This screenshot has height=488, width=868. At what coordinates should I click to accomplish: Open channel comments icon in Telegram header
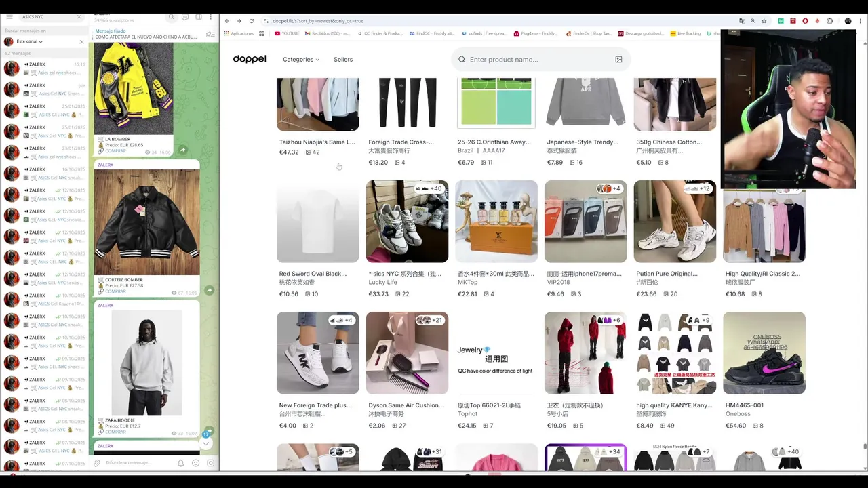(185, 17)
